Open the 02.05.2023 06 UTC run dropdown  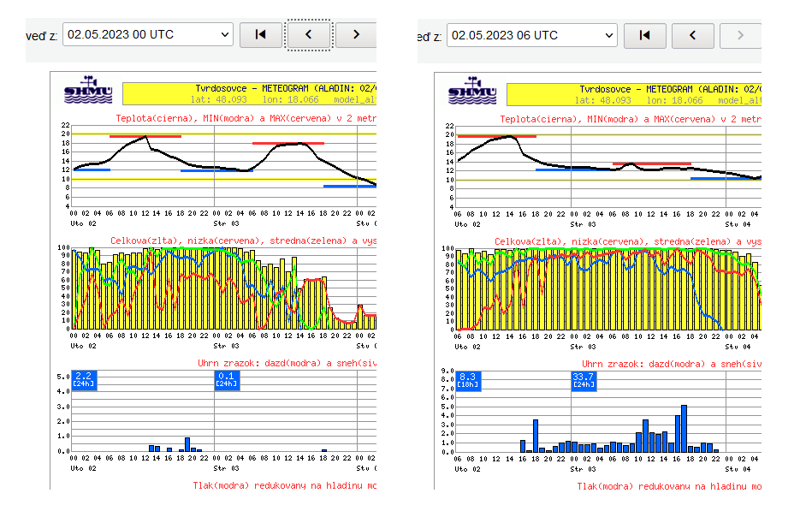(x=532, y=35)
